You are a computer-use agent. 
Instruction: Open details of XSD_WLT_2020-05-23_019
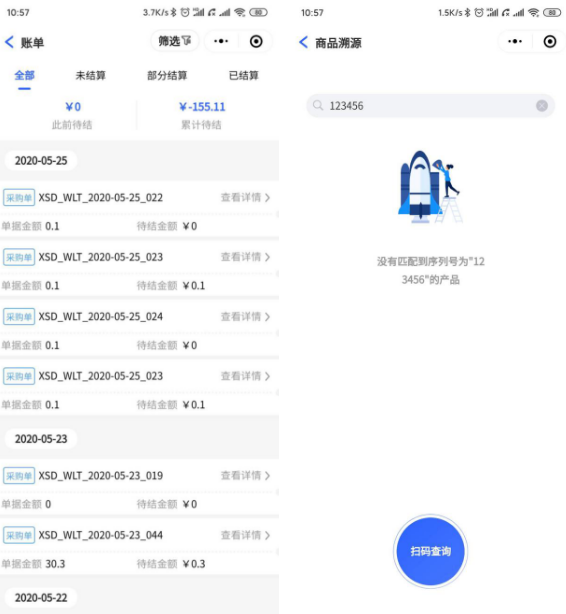(245, 475)
